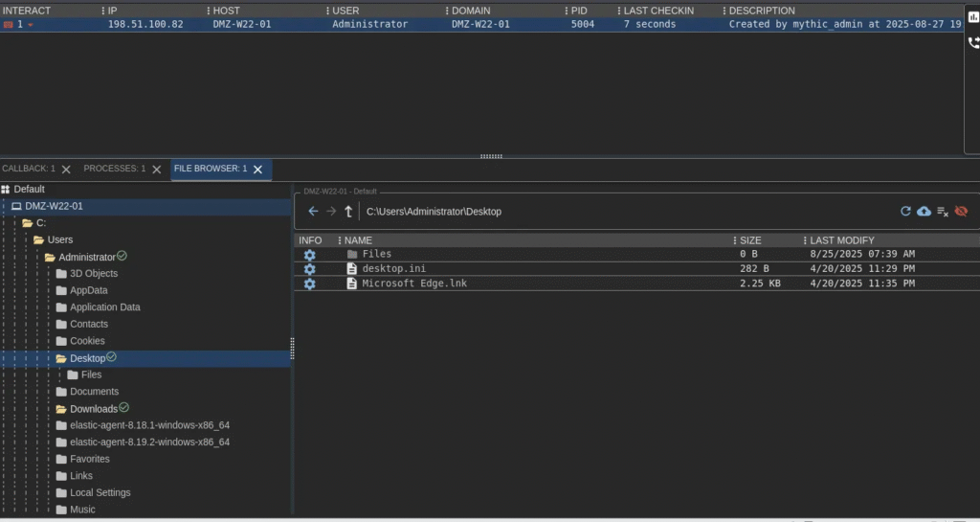
Task: Sort by NAME column header
Action: tap(358, 240)
